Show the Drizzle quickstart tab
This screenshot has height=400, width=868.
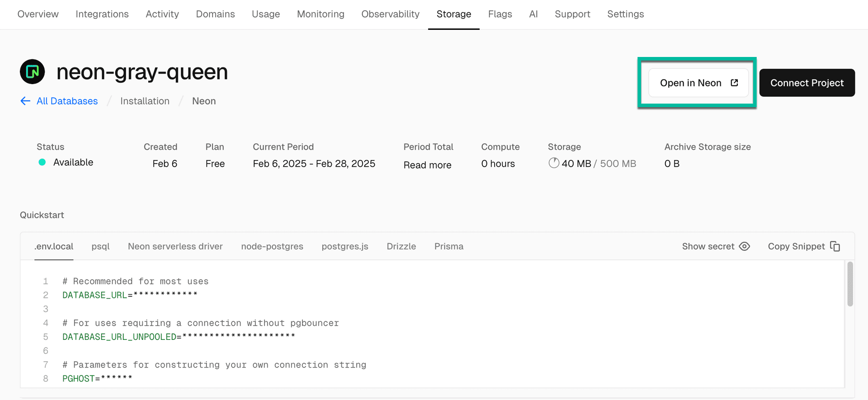tap(401, 246)
